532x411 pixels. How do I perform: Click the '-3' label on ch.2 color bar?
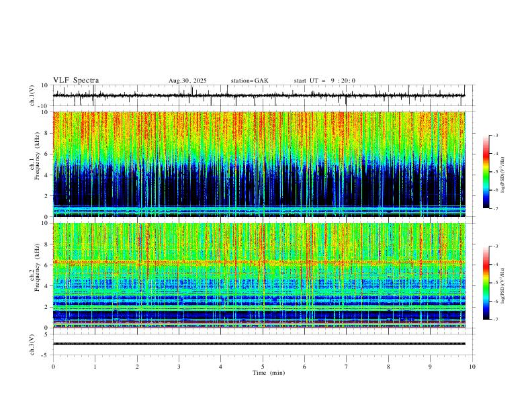496,246
